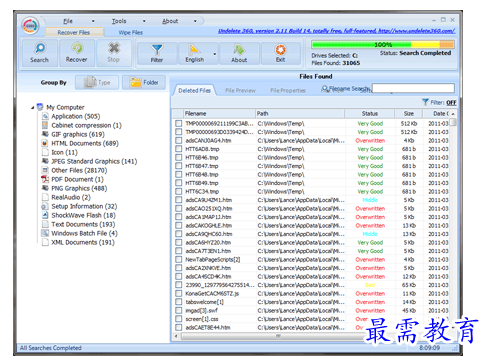Open the Tools menu dropdown arrow
The width and height of the screenshot is (487, 362).
tap(144, 21)
